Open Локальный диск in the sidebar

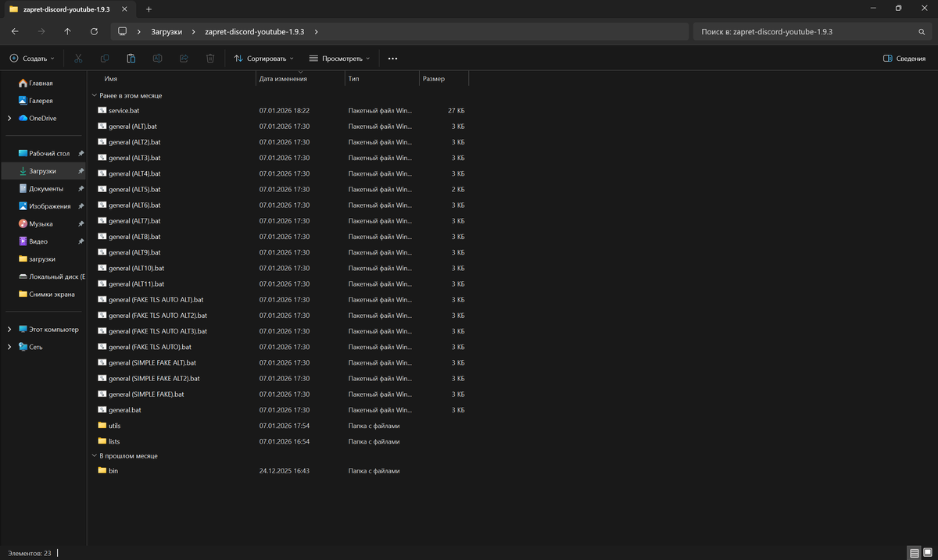point(51,276)
